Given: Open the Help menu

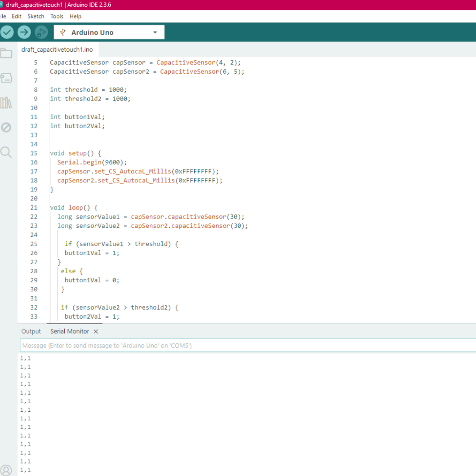Looking at the screenshot, I should click(75, 16).
